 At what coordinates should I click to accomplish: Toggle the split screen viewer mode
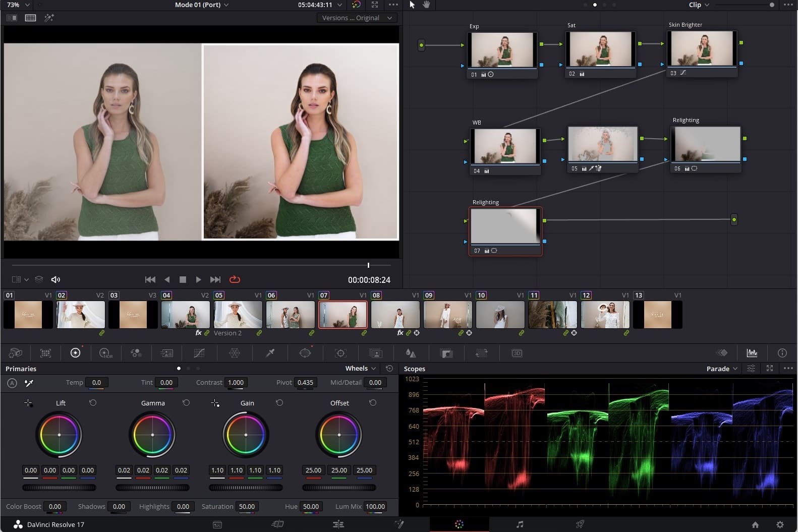pos(31,18)
